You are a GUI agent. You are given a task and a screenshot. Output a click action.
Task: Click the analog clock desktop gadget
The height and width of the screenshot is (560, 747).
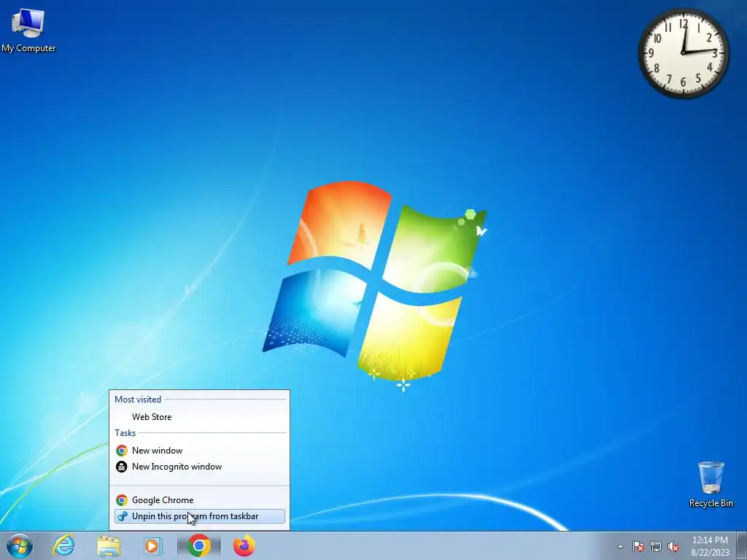tap(683, 52)
